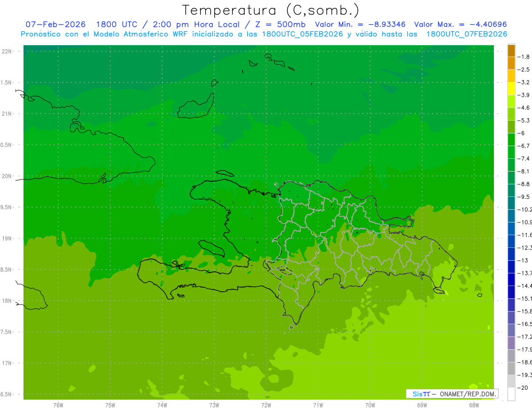Click the '68W' longitude label
The height and width of the screenshot is (411, 532).
[474, 405]
